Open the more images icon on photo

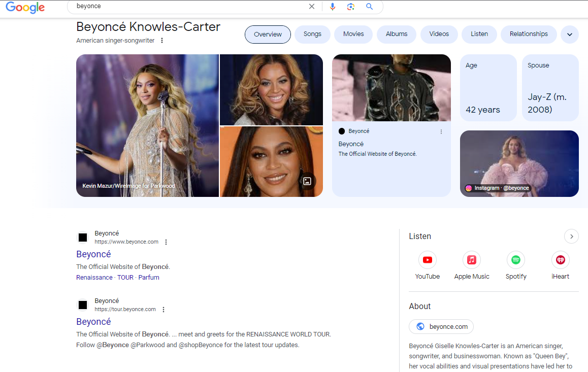tap(307, 181)
